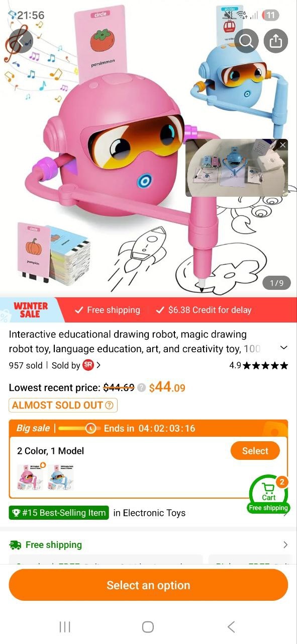Screen dimensions: 297x644
Task: Select the blue robot color thumbnail
Action: (61, 477)
